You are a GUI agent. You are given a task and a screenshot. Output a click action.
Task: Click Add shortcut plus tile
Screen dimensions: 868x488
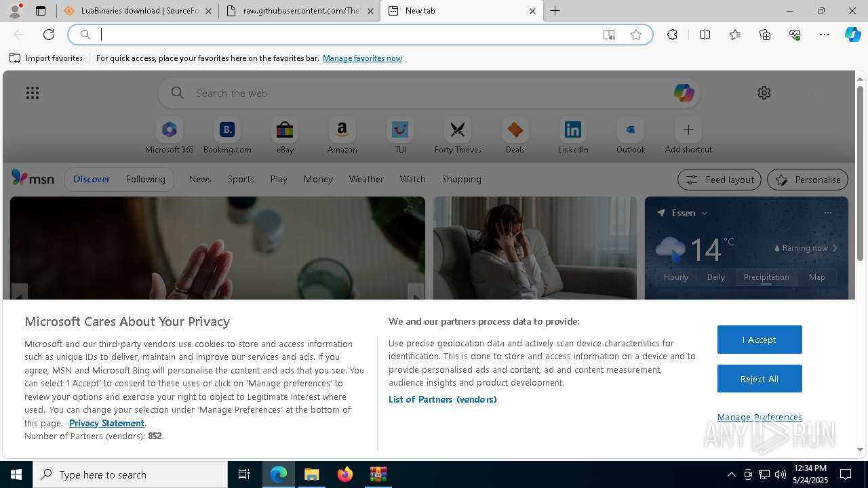(x=688, y=136)
